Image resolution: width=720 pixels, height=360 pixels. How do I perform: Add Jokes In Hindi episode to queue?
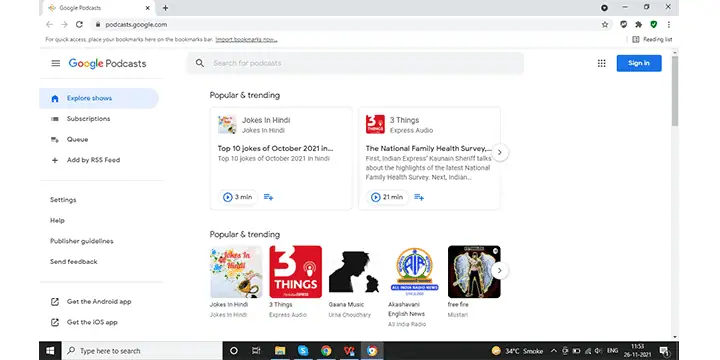(x=269, y=197)
